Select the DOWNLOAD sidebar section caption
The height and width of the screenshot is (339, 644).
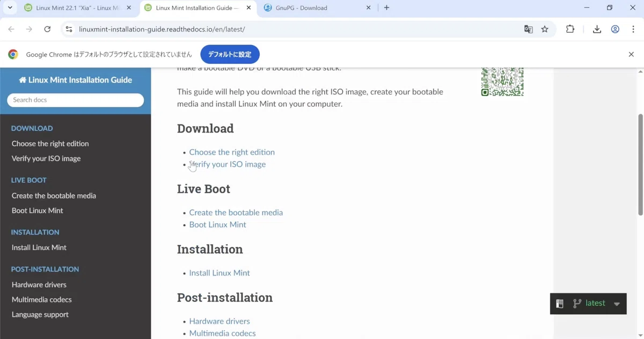(32, 128)
